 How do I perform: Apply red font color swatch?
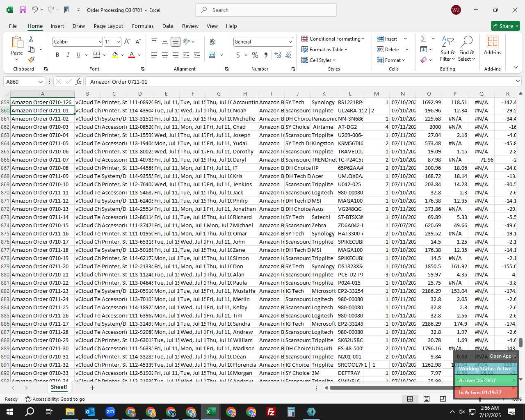click(132, 55)
